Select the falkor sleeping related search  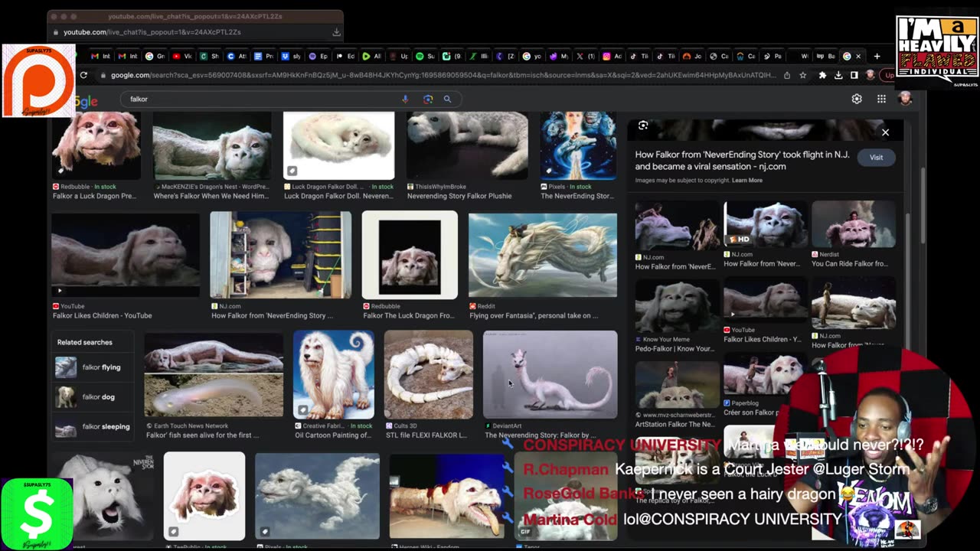93,427
